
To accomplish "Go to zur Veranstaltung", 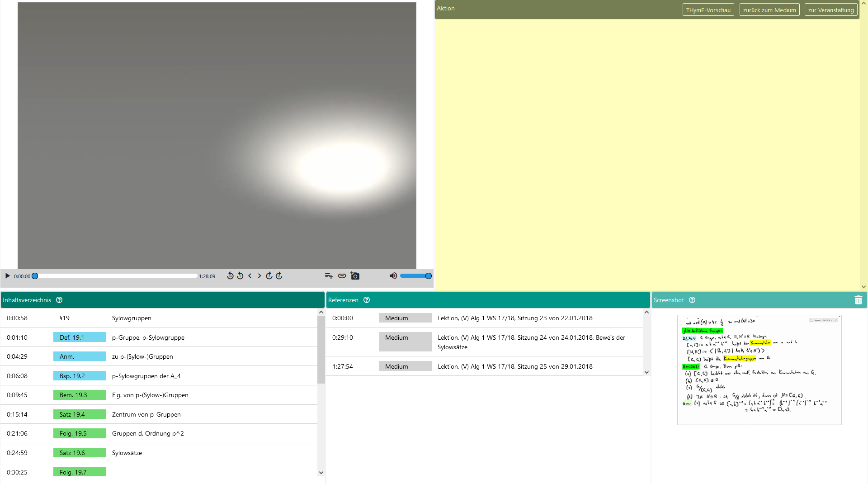I will [x=831, y=10].
